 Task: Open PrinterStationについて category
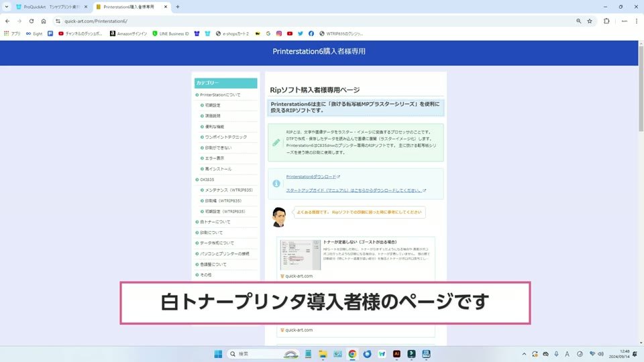[x=220, y=95]
